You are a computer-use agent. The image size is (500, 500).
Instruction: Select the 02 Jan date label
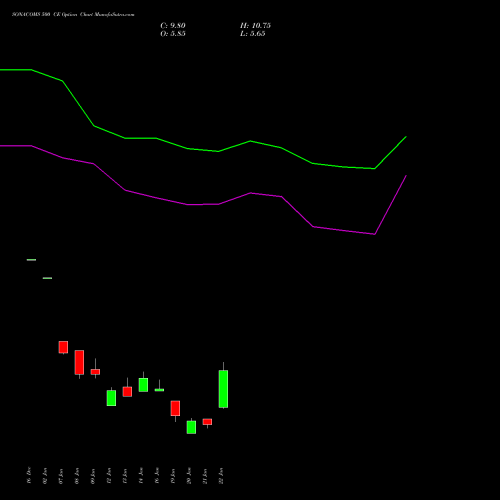(45, 476)
